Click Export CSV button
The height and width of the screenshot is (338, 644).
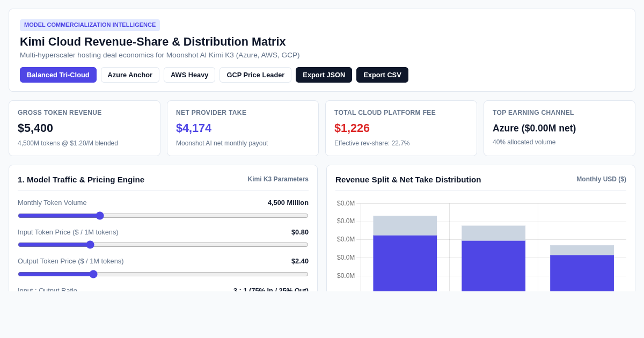[382, 75]
